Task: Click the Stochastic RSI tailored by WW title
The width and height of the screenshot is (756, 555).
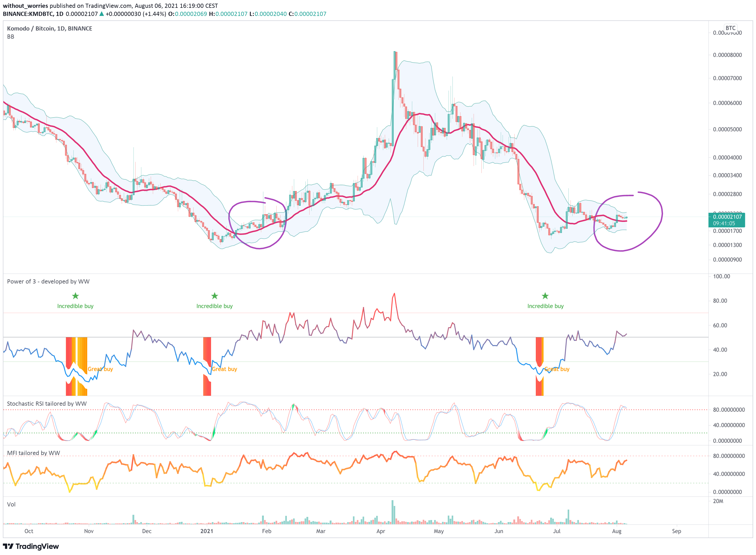Action: [47, 404]
